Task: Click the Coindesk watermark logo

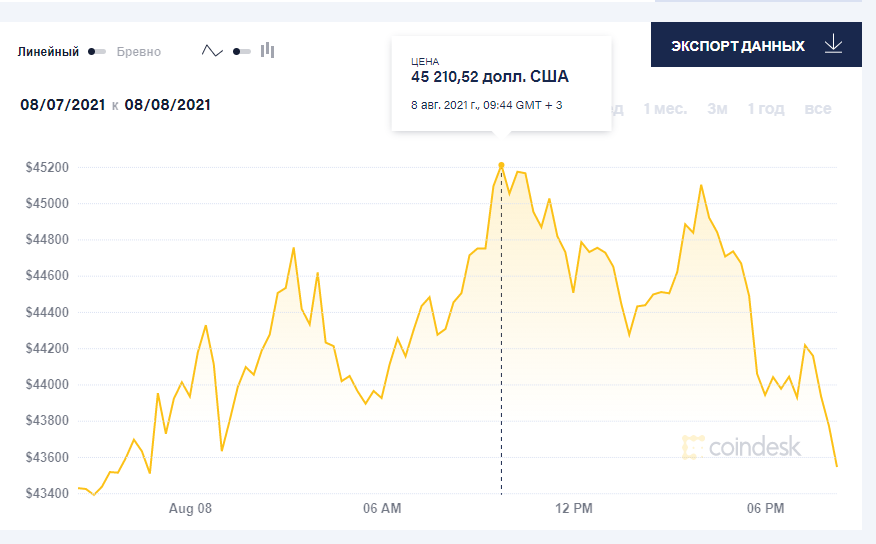Action: click(741, 447)
